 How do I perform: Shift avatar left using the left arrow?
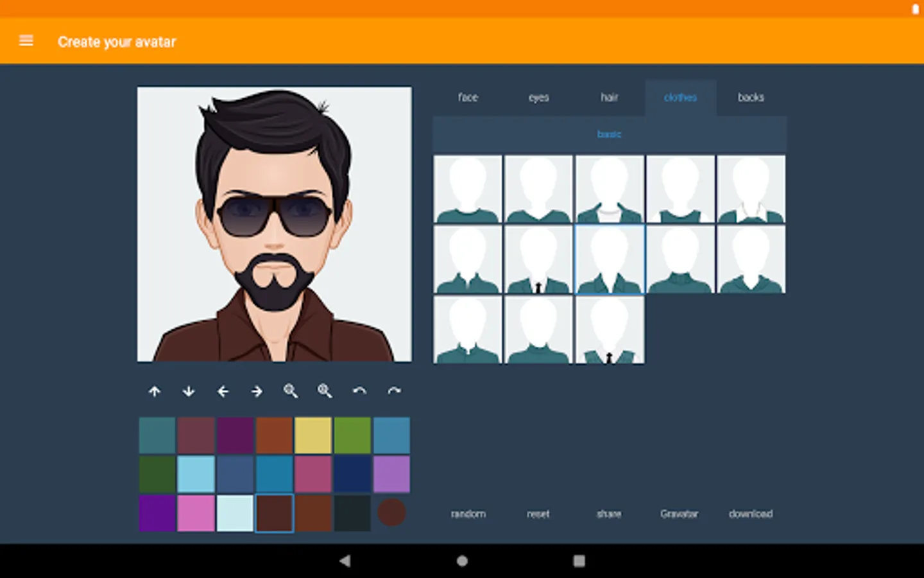click(223, 391)
